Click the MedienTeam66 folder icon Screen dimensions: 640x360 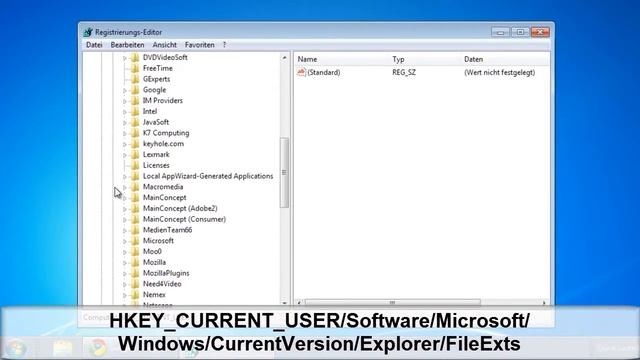(135, 230)
